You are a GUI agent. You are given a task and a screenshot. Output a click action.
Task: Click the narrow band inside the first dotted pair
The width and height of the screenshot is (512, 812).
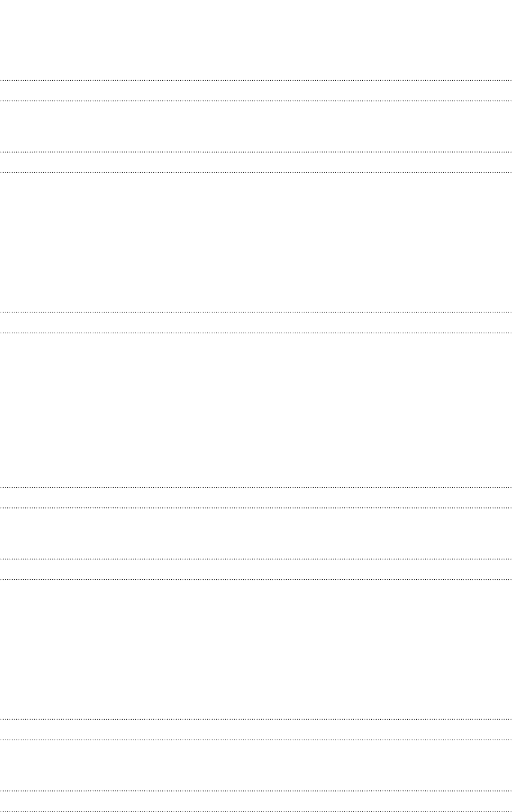[256, 90]
